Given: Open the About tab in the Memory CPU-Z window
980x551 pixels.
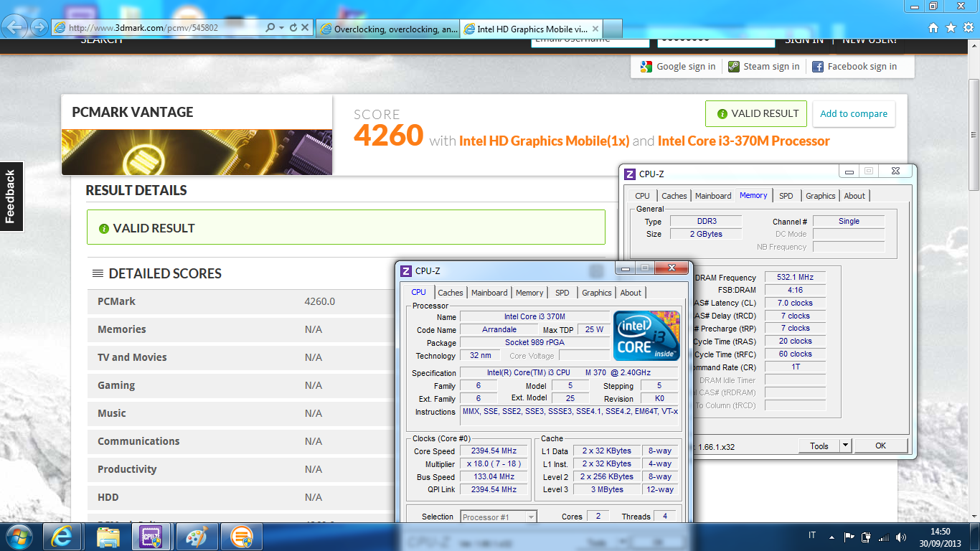Looking at the screenshot, I should (x=854, y=196).
